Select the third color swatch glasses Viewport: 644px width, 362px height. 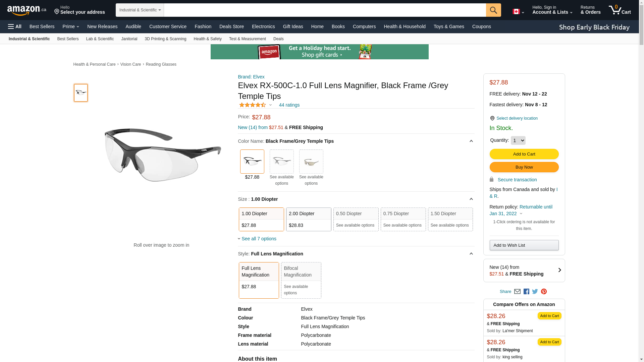(x=311, y=162)
